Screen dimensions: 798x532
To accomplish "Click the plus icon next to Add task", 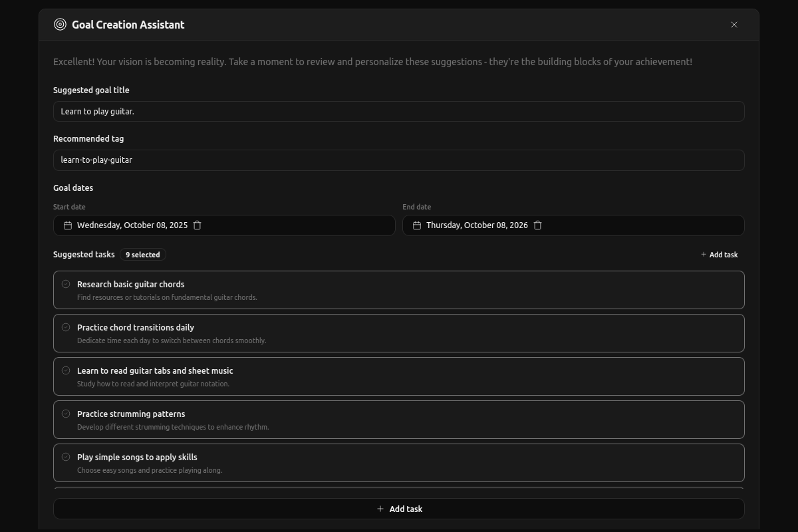I will coord(702,255).
